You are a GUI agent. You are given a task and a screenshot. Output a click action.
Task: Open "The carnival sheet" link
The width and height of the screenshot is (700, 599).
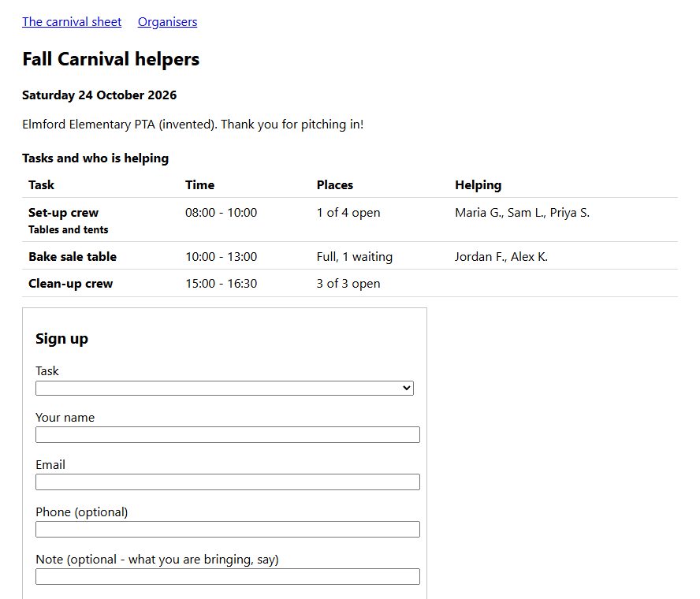pyautogui.click(x=72, y=22)
